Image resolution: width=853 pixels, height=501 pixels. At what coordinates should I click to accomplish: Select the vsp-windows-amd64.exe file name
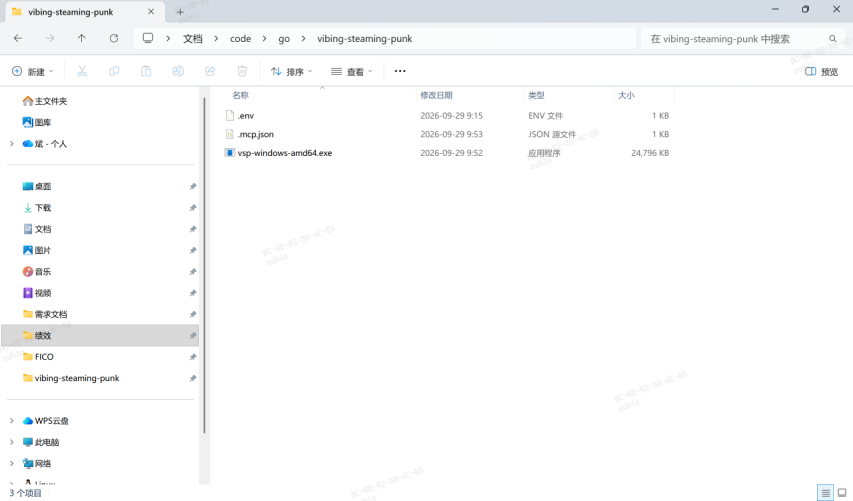click(285, 153)
